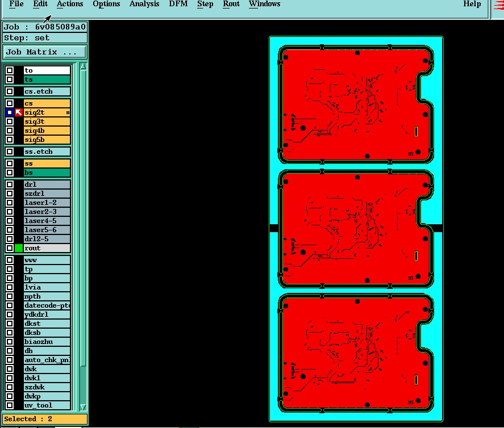Click the layer list scroll up arrow
Screen dimensions: 504x428
click(x=83, y=66)
